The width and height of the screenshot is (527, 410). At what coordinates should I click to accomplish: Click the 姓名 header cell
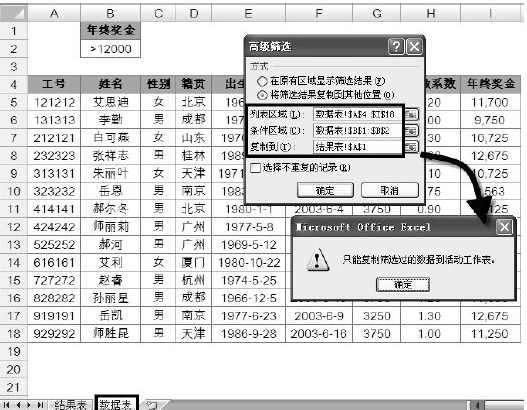pyautogui.click(x=110, y=84)
